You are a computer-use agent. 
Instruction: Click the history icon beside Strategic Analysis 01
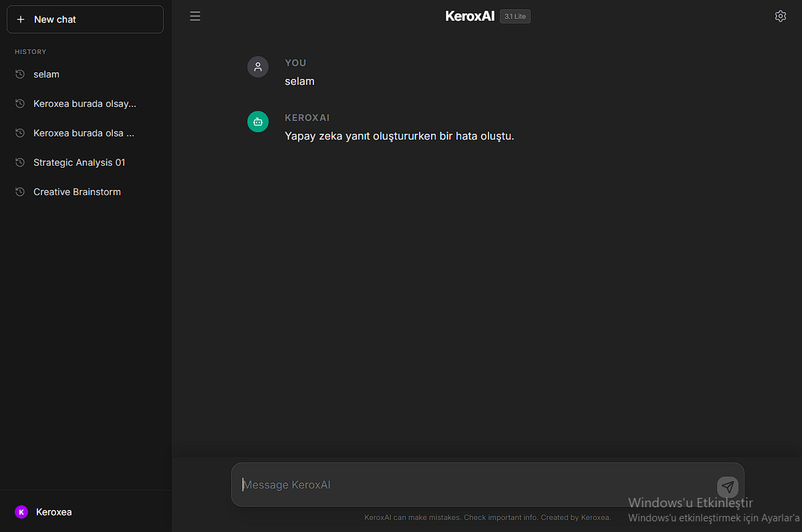(20, 162)
